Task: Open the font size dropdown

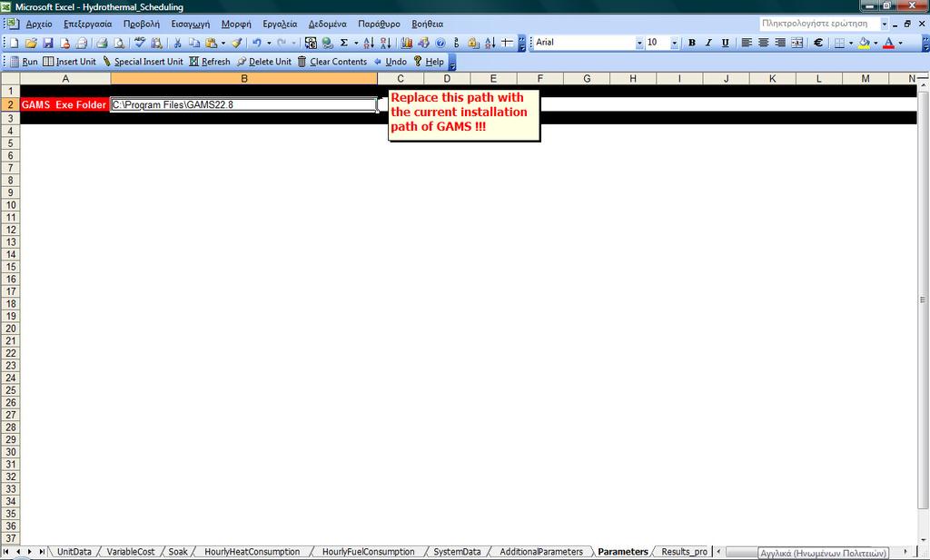Action: tap(675, 43)
